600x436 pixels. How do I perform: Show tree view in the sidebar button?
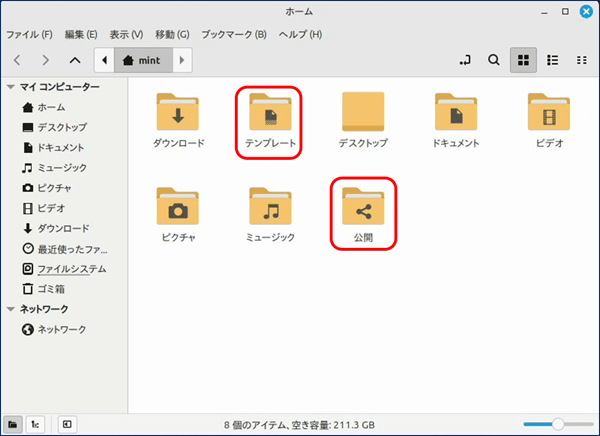(x=35, y=424)
